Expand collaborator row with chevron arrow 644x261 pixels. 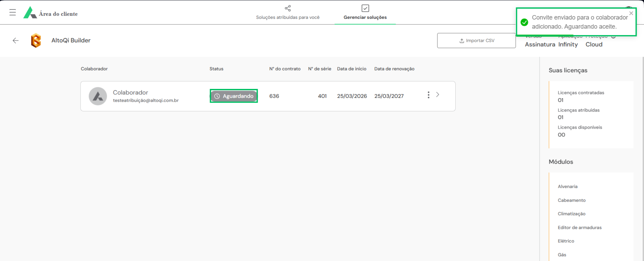438,95
